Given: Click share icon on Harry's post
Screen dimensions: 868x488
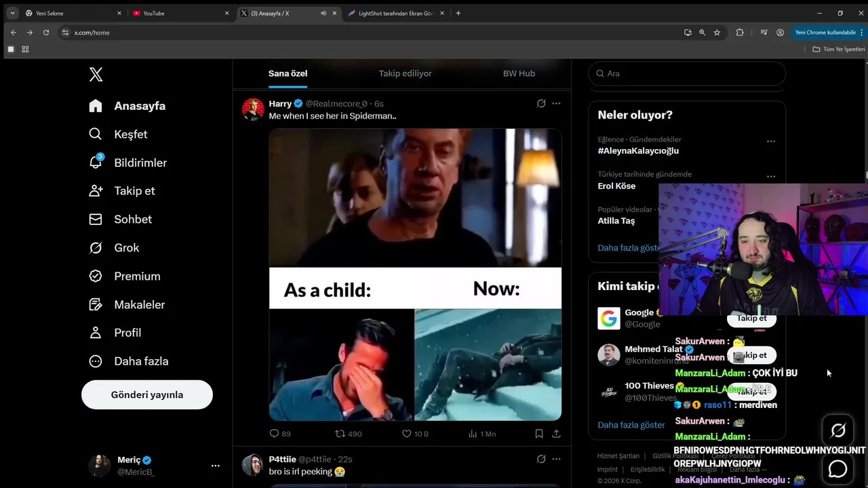Looking at the screenshot, I should tap(556, 434).
